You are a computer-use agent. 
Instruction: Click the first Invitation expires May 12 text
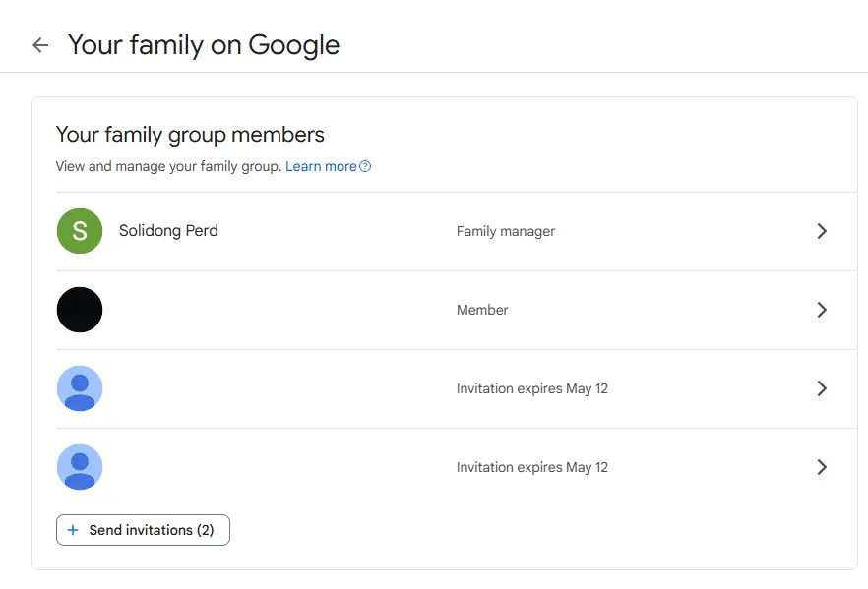point(532,388)
